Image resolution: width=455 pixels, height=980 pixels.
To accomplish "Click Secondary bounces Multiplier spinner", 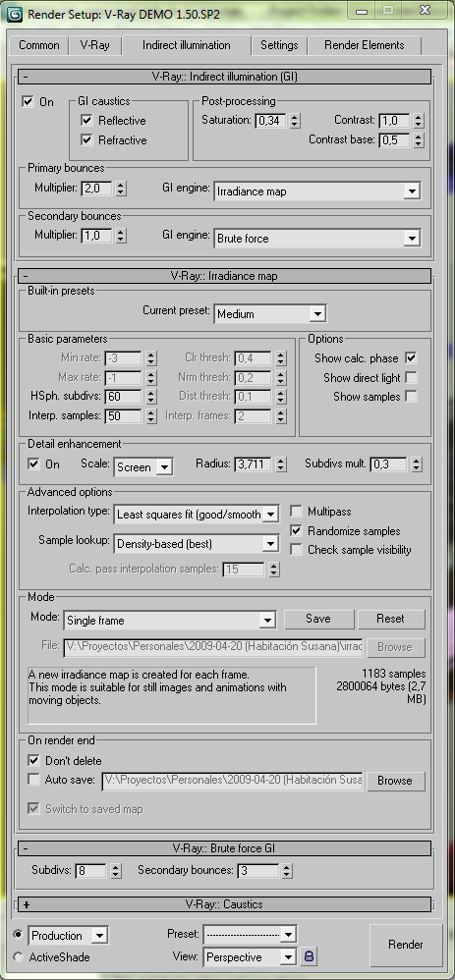I will click(121, 235).
